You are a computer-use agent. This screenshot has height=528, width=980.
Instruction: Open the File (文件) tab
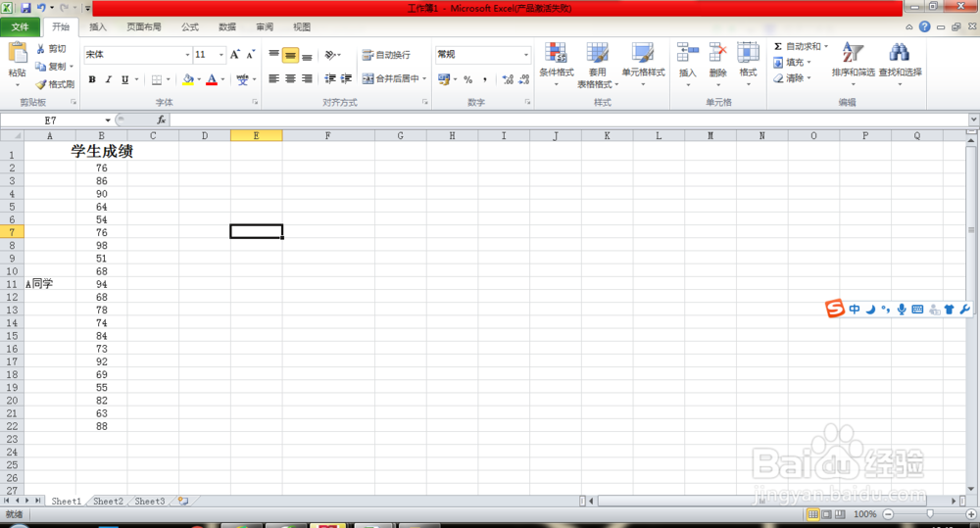[20, 26]
